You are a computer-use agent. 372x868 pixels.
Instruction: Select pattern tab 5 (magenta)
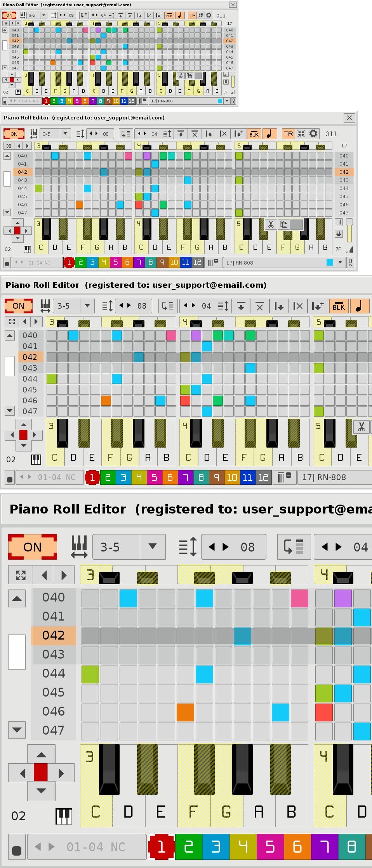[x=115, y=263]
